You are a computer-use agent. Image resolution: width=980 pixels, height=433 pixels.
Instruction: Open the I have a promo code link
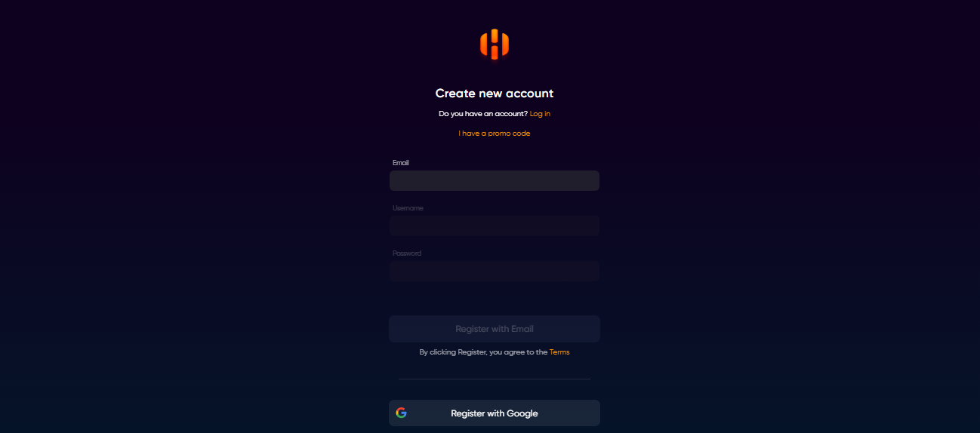(495, 134)
